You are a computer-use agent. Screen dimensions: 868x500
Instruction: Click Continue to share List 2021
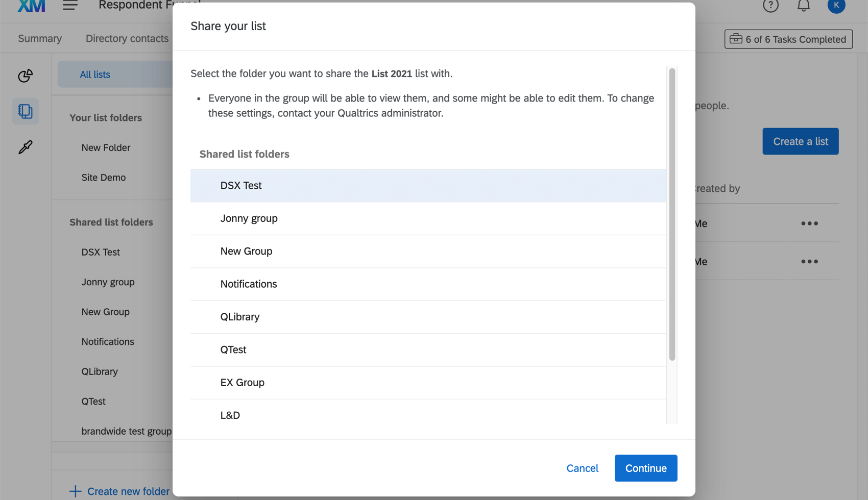645,468
